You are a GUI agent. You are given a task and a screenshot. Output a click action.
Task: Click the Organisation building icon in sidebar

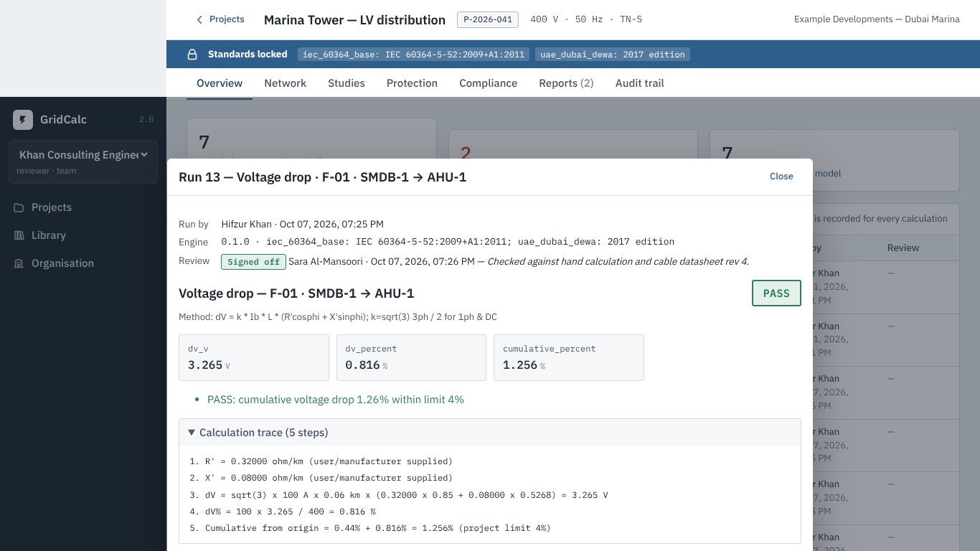[x=19, y=263]
